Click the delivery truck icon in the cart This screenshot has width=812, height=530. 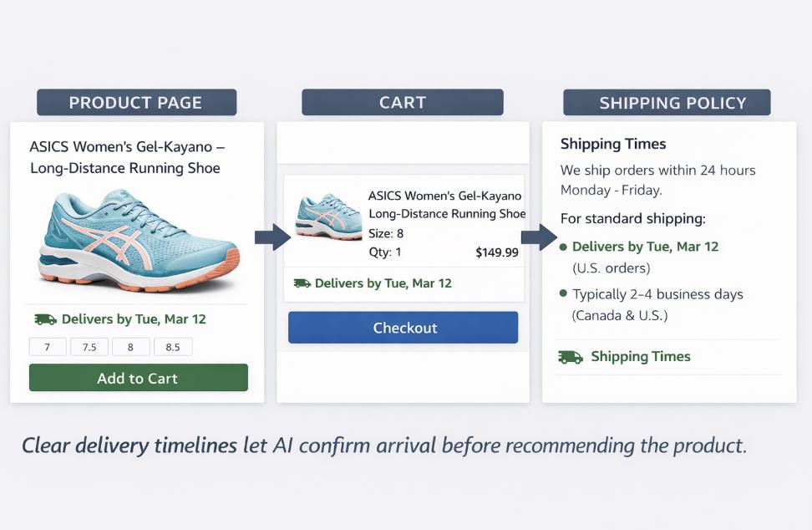coord(302,283)
